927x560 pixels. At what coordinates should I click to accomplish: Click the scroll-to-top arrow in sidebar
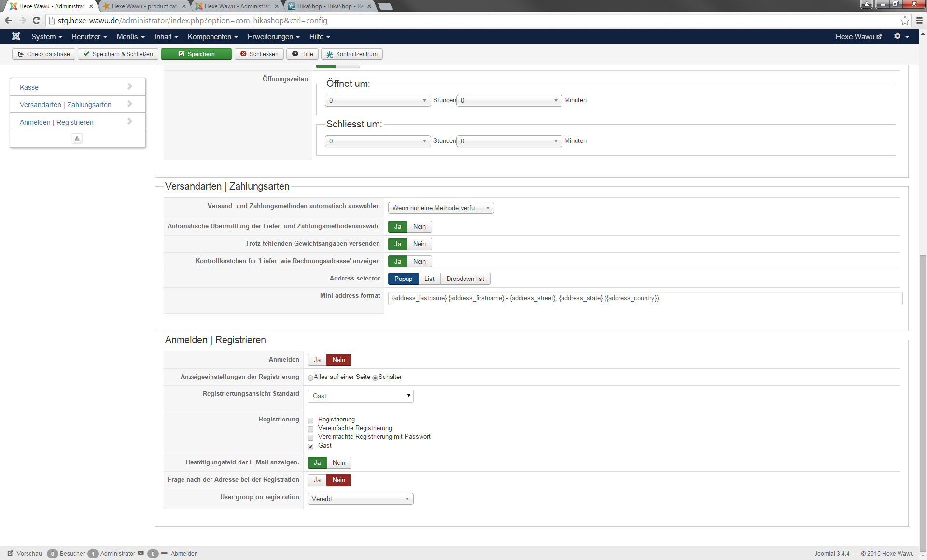[77, 139]
